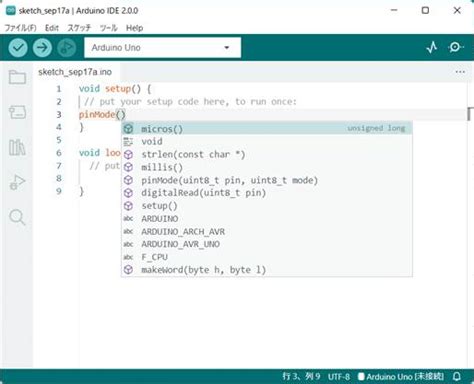Click line number 9 in the gutter

(59, 191)
